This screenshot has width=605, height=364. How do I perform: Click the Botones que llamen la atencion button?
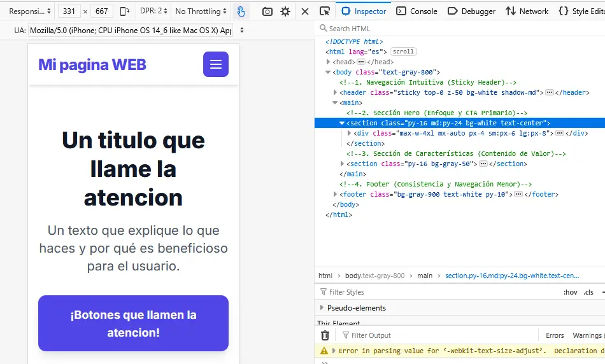[134, 323]
